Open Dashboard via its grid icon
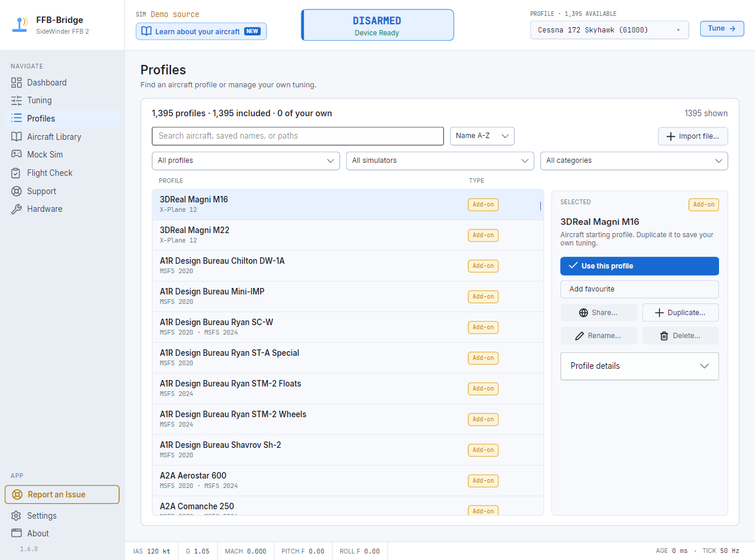 click(17, 83)
